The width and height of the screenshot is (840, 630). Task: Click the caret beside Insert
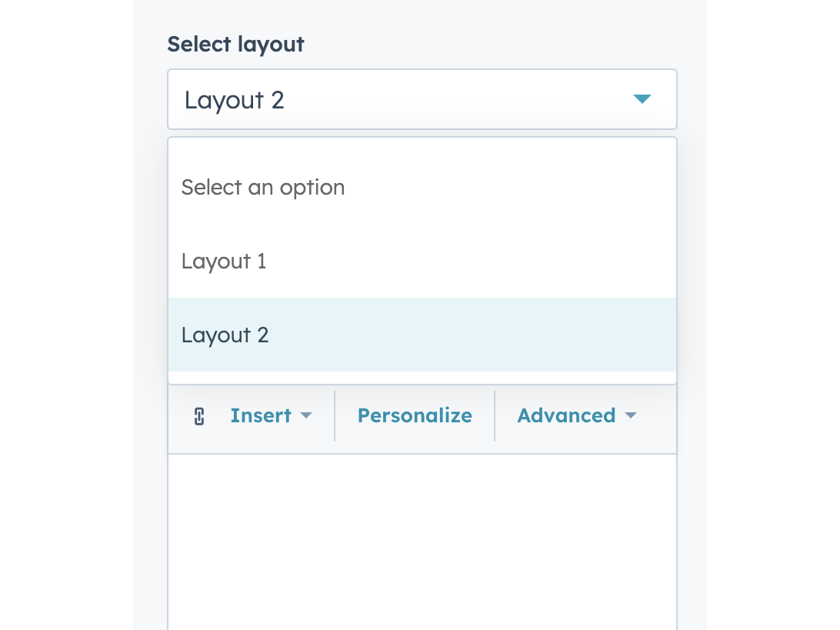click(306, 415)
